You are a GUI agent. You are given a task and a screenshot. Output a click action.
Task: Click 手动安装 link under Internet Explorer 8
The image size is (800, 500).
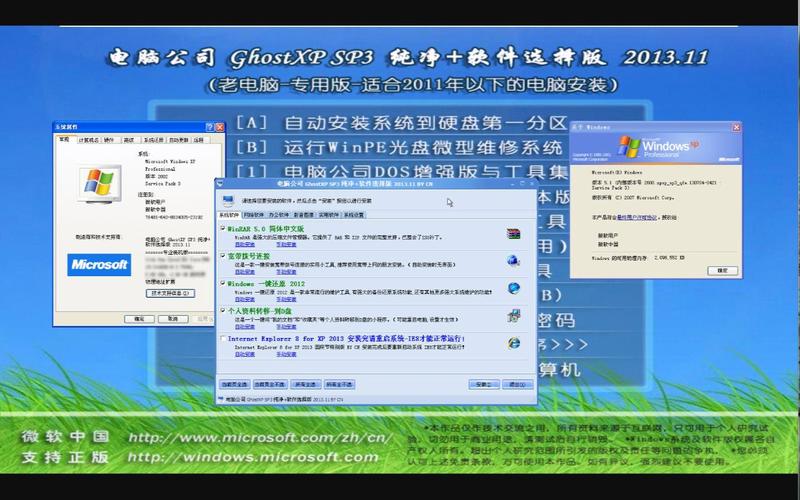[x=286, y=354]
